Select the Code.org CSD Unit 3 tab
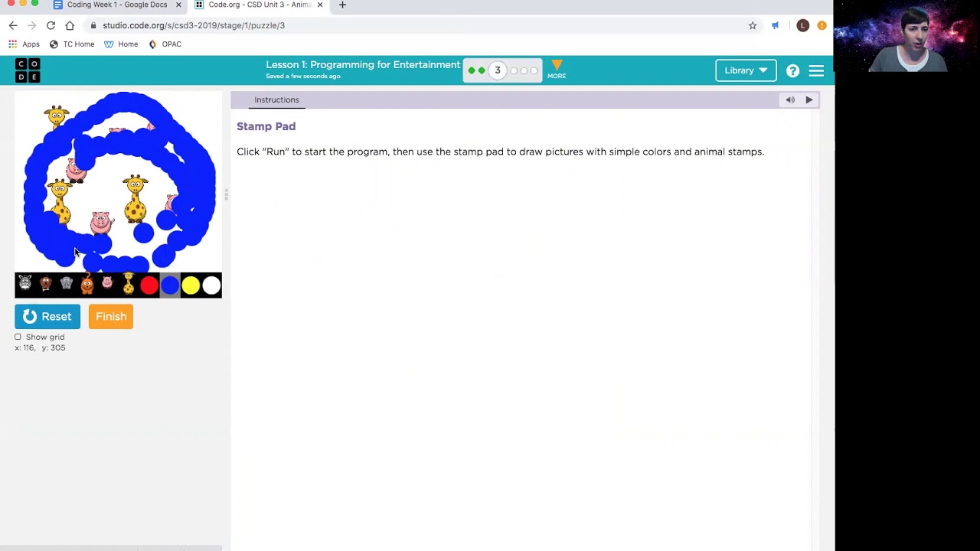Screen dimensions: 980x551 tap(259, 5)
